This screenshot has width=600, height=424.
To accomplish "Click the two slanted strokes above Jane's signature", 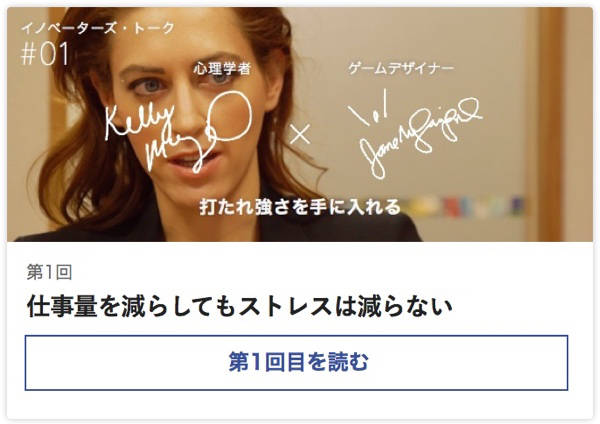I will coord(367,107).
